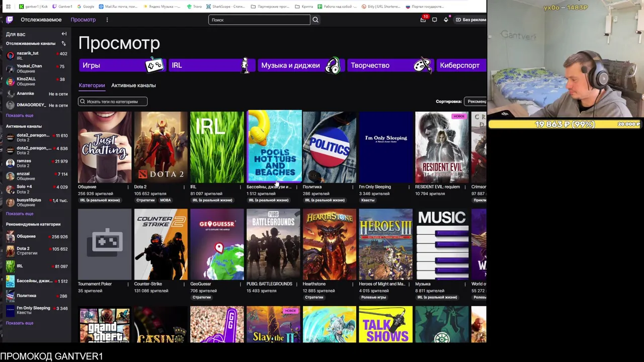The image size is (644, 362).
Task: Click the bits diamond icon
Action: [x=446, y=20]
